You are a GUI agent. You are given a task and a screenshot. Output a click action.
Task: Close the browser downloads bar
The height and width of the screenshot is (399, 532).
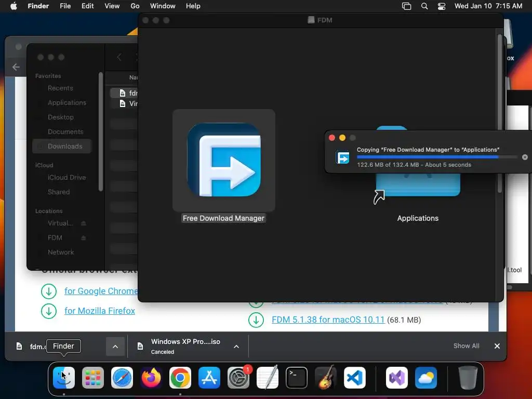[497, 346]
